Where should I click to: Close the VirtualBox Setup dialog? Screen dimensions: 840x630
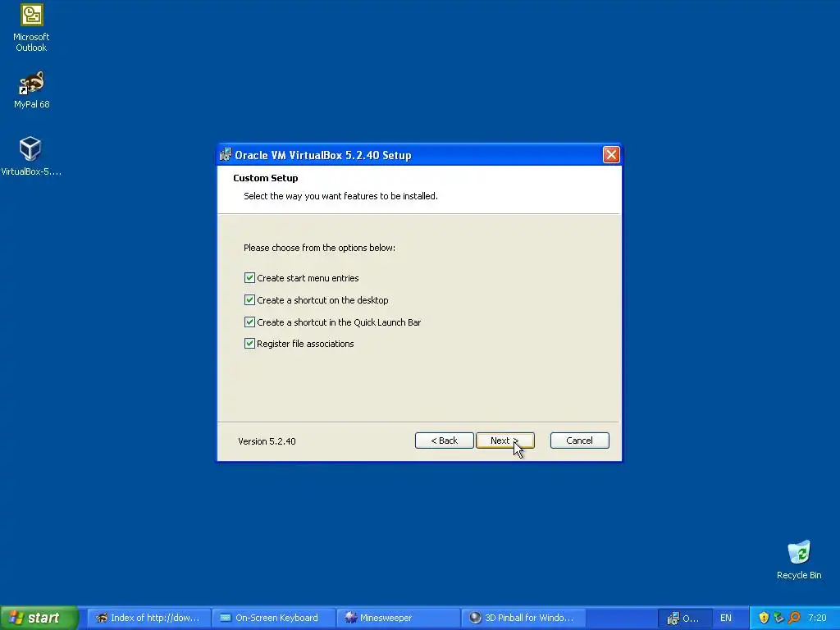[611, 155]
